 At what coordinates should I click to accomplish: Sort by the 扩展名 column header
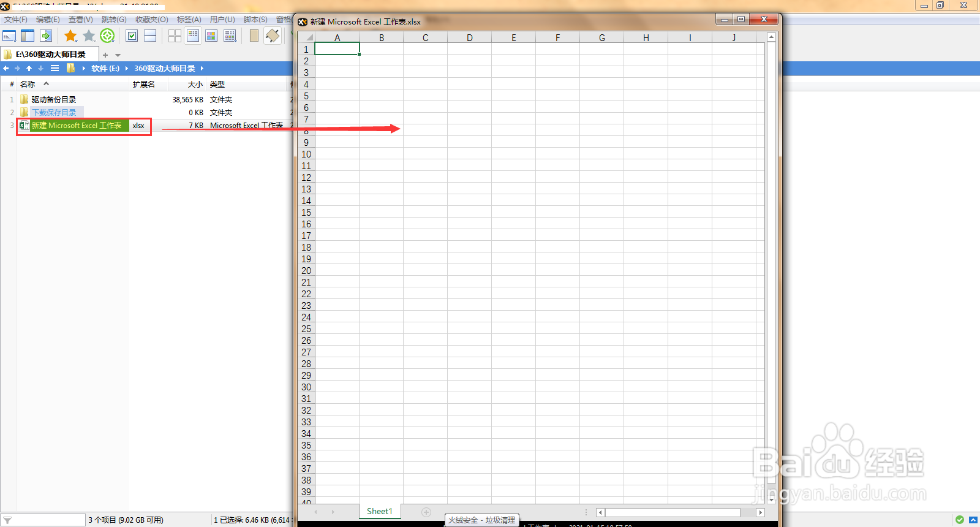pos(144,85)
